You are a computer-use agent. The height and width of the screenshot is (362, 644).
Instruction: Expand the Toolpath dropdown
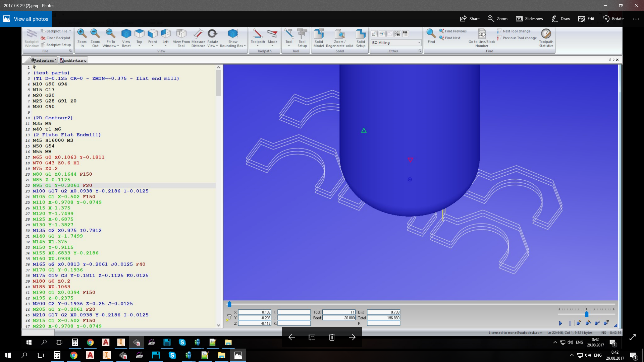[x=258, y=46]
